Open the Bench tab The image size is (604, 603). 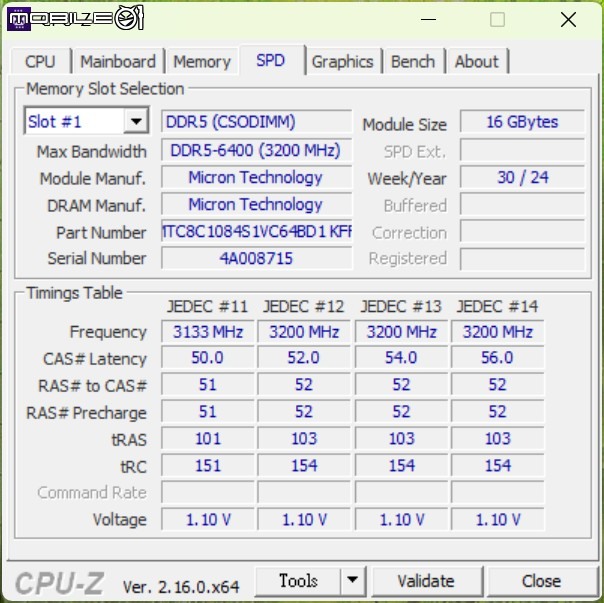tap(413, 62)
